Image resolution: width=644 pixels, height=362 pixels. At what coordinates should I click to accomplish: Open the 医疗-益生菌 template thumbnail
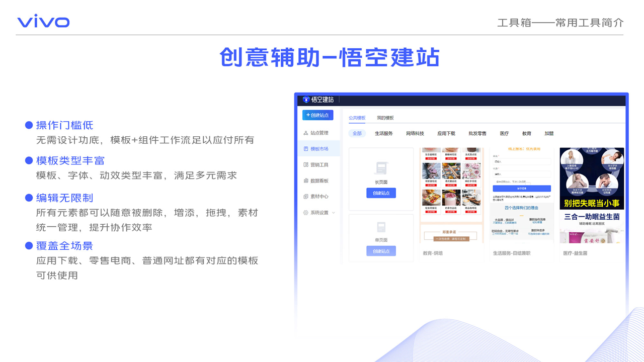[x=592, y=195]
